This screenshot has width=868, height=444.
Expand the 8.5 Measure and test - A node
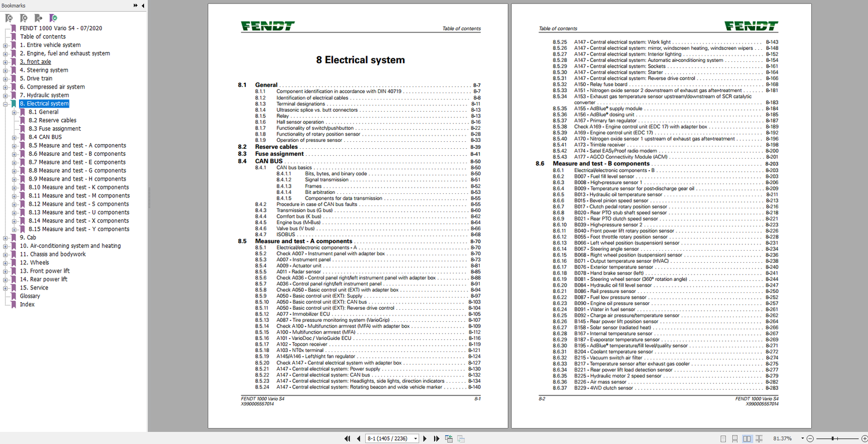pos(14,146)
